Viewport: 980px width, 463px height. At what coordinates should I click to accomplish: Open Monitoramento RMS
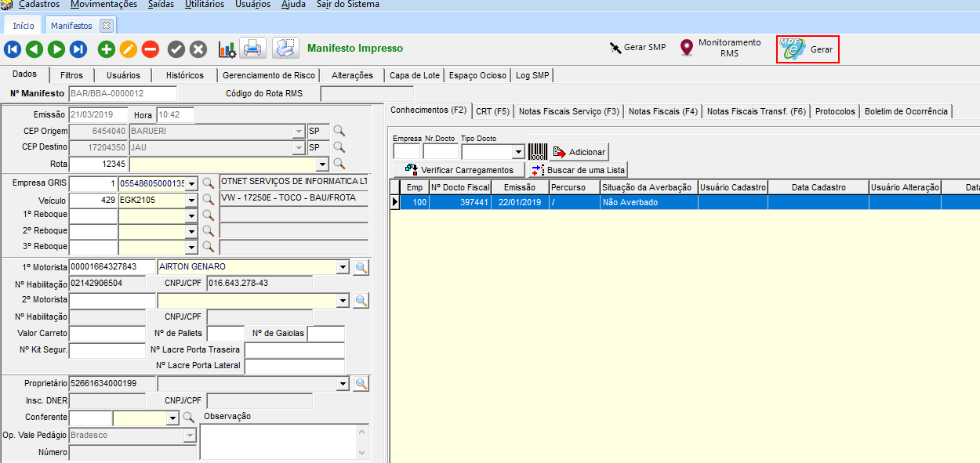pos(720,48)
